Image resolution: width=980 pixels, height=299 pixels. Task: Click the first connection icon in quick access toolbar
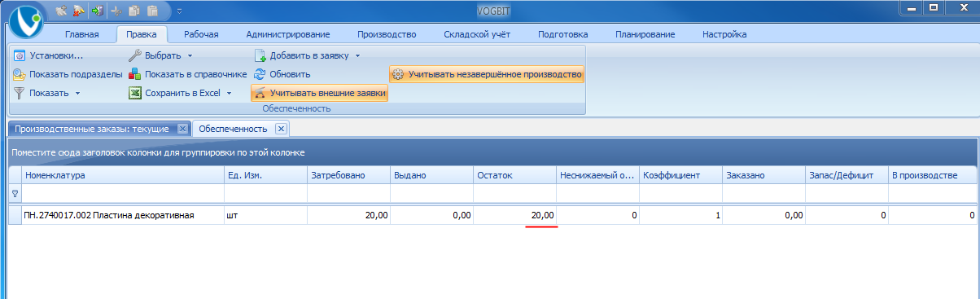pyautogui.click(x=62, y=11)
